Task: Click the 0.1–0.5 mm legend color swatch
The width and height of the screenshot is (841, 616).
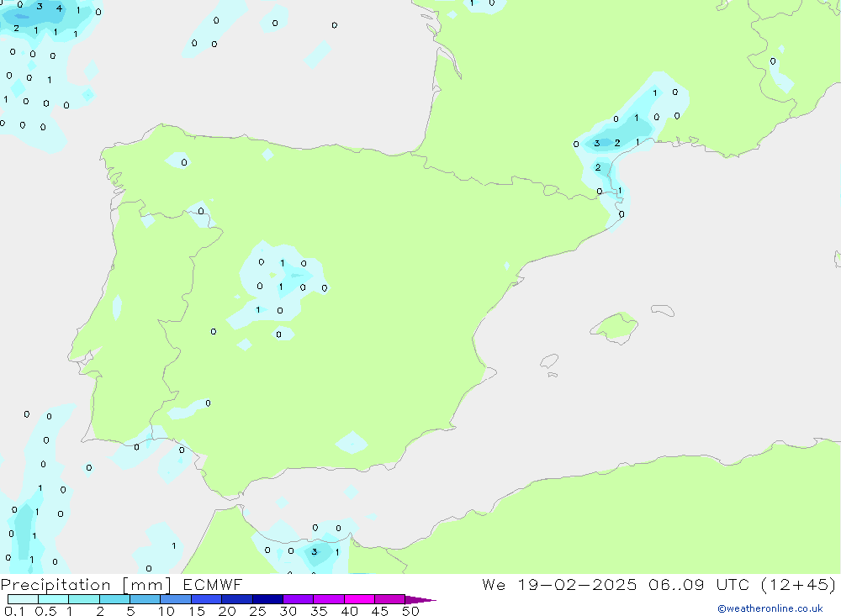Action: click(23, 599)
